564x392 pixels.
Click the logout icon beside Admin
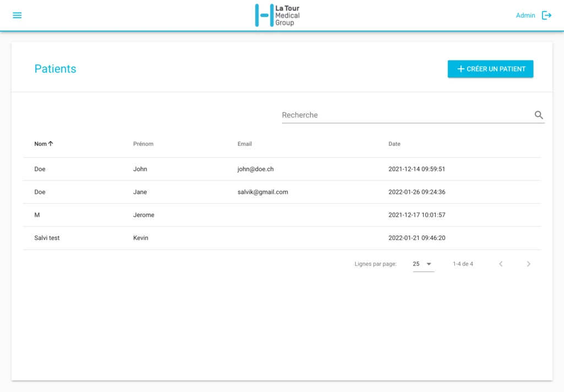tap(546, 15)
